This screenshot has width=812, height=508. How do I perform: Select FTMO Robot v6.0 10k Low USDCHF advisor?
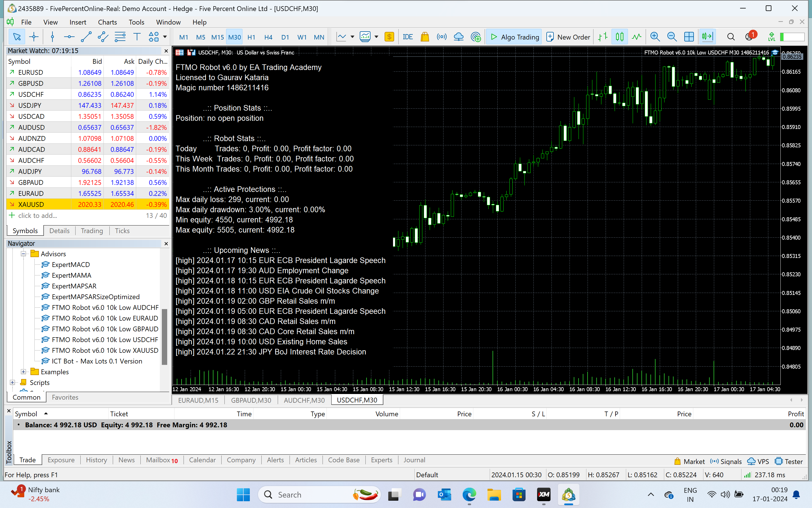(x=105, y=340)
